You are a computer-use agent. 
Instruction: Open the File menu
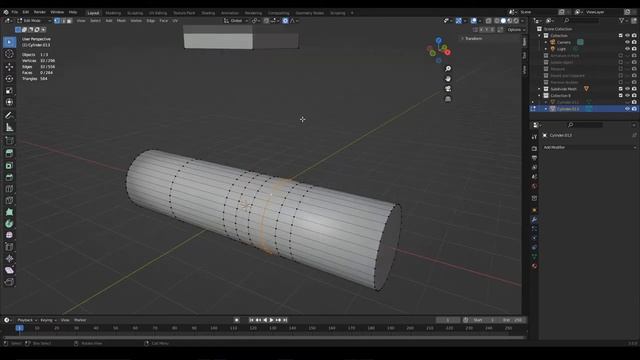coord(15,12)
